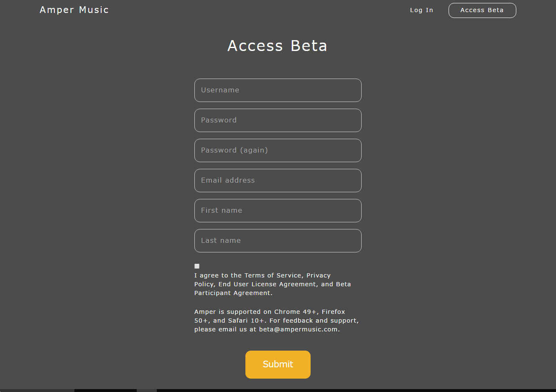
Task: Open the Log In page
Action: [421, 10]
